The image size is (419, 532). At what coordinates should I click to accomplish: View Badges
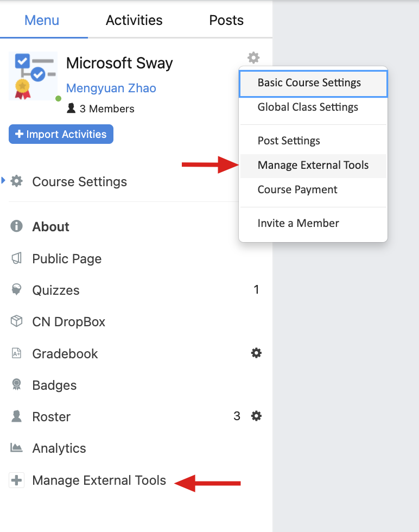[x=54, y=385]
